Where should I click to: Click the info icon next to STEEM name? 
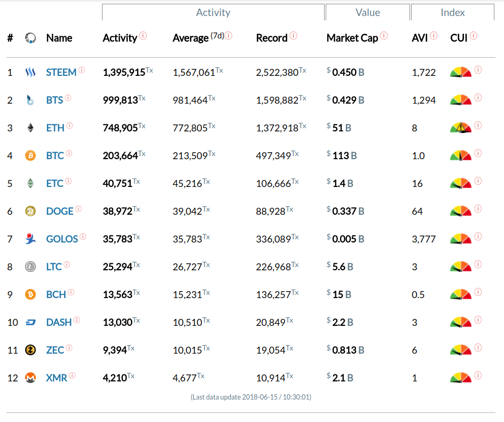pos(82,70)
